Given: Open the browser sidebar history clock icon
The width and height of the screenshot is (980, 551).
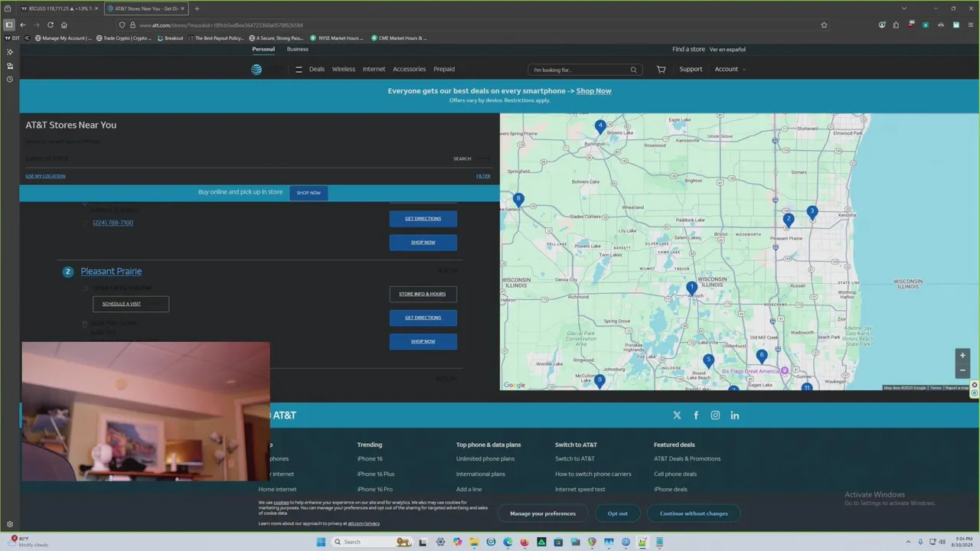Looking at the screenshot, I should [x=10, y=80].
